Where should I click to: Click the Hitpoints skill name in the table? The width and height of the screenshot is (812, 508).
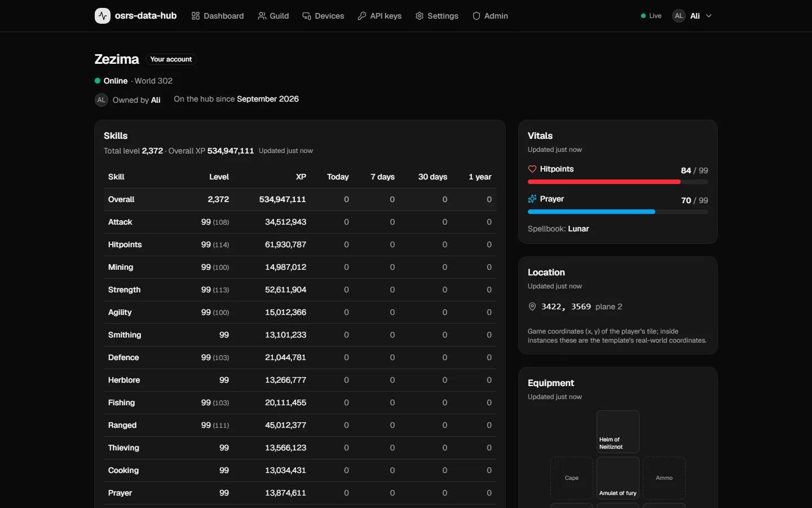(x=125, y=244)
